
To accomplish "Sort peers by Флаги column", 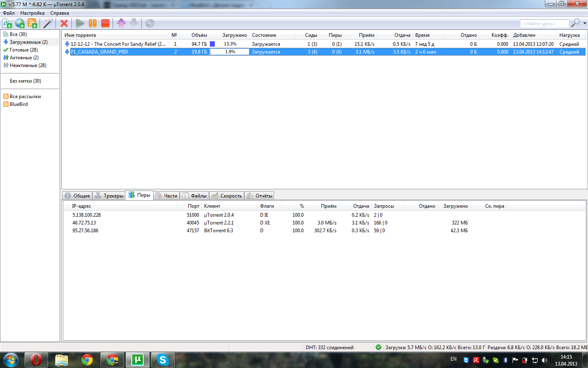I will point(269,206).
